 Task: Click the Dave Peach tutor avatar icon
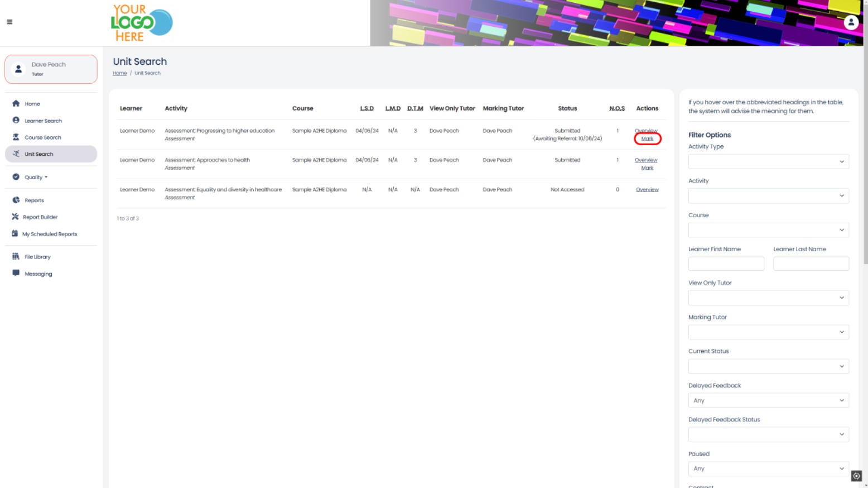tap(18, 69)
